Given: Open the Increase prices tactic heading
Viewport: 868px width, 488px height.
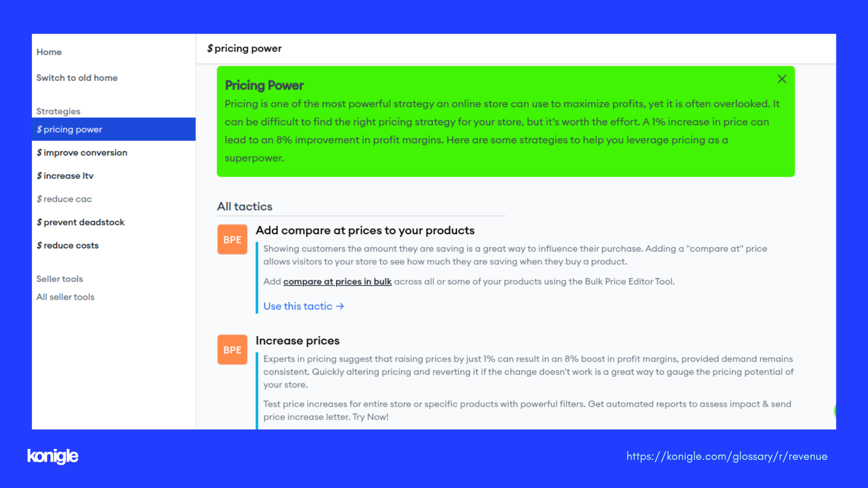Looking at the screenshot, I should [x=298, y=341].
